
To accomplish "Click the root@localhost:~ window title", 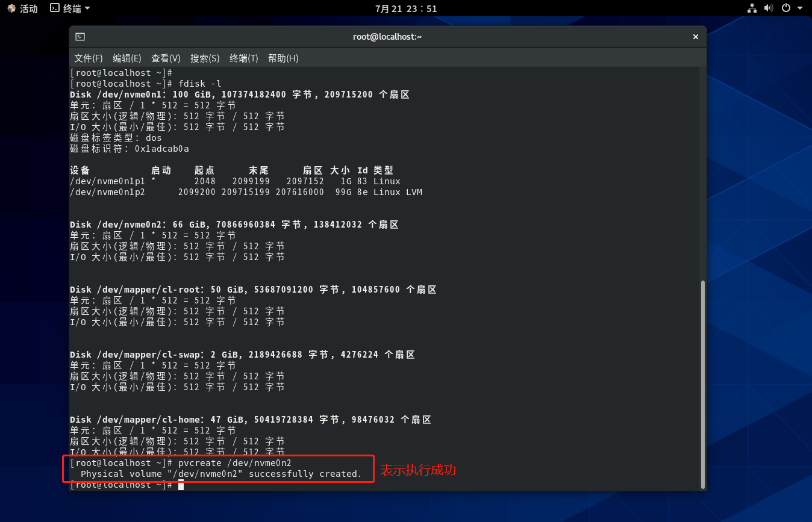I will [x=387, y=37].
